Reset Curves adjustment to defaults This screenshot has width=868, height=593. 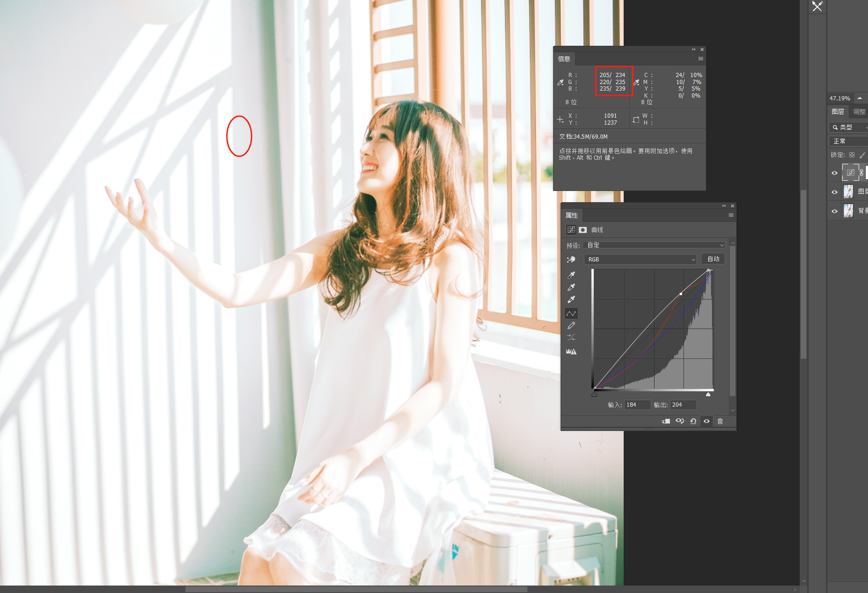click(x=693, y=421)
